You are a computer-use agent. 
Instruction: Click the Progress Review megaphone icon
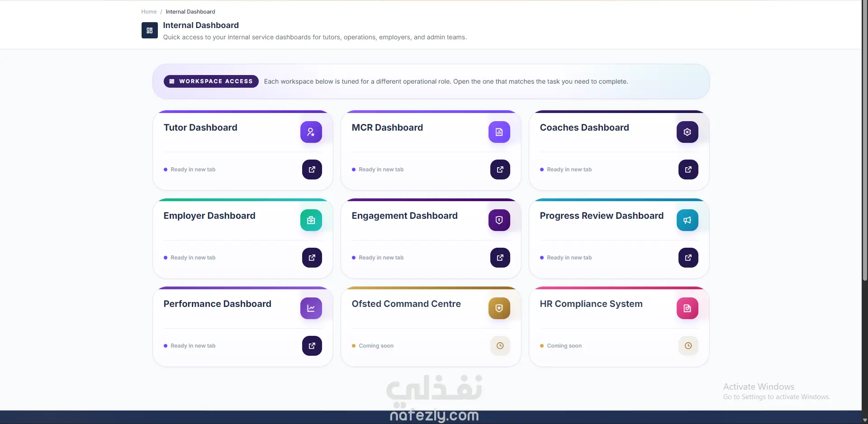click(688, 220)
